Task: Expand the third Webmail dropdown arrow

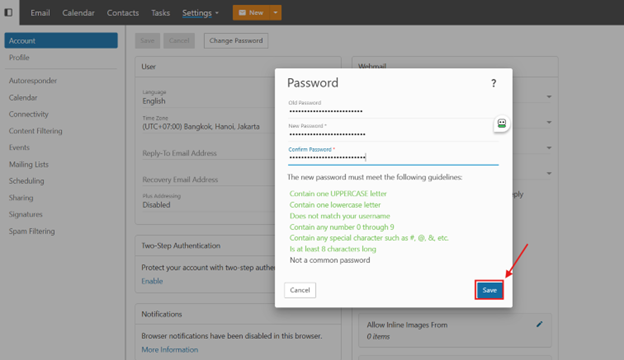Action: (549, 148)
